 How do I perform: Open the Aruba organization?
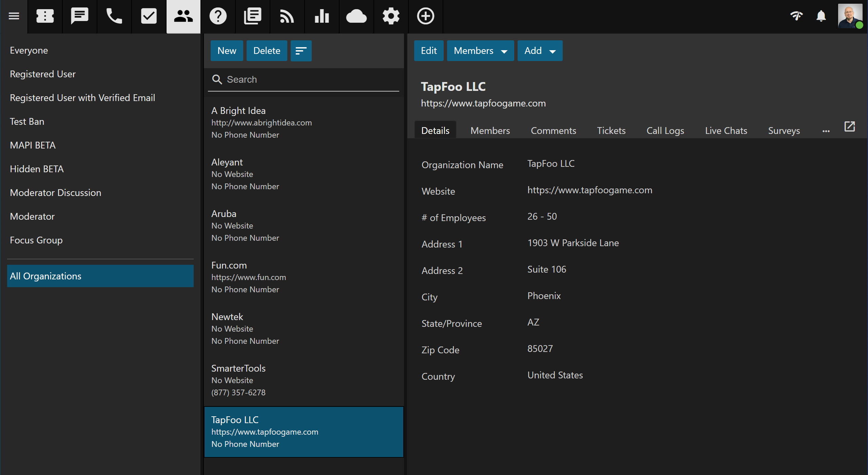304,226
